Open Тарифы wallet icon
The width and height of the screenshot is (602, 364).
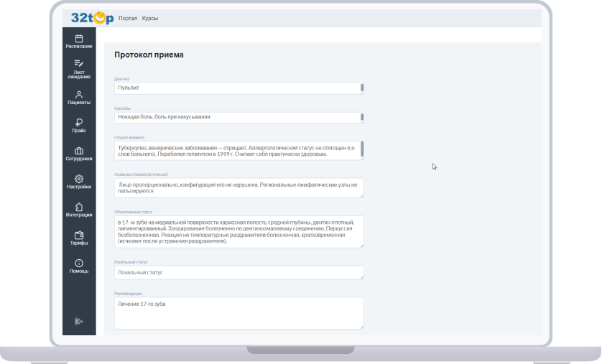coord(79,235)
